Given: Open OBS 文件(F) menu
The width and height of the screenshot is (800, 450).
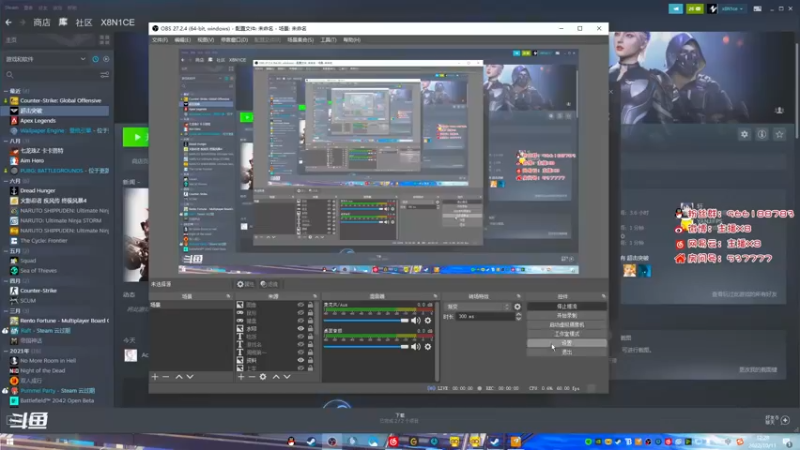Looking at the screenshot, I should [x=160, y=40].
